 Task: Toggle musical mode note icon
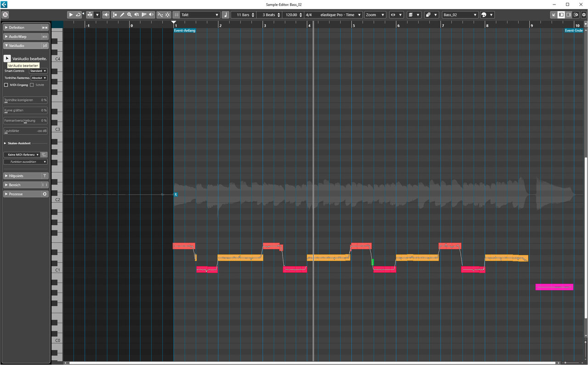[225, 15]
